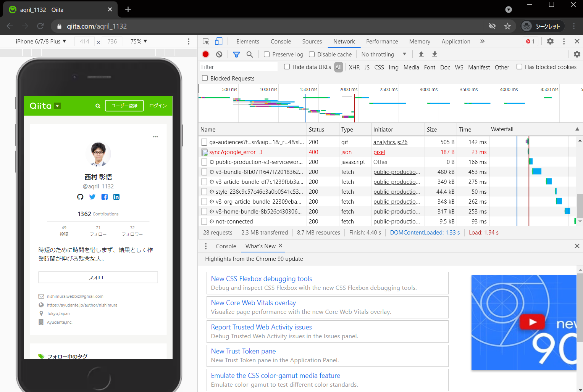The width and height of the screenshot is (583, 392).
Task: Sort by Waterfall column arrow
Action: (577, 129)
